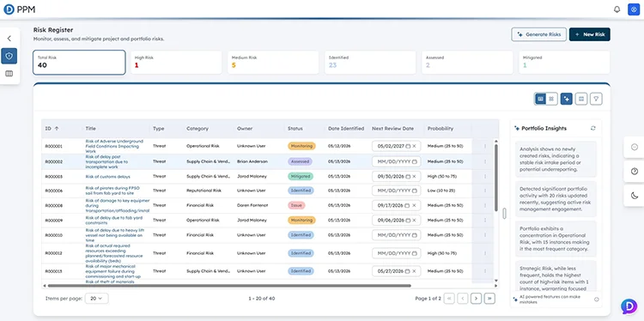The image size is (644, 321).
Task: Click Generate Risks button
Action: click(539, 34)
